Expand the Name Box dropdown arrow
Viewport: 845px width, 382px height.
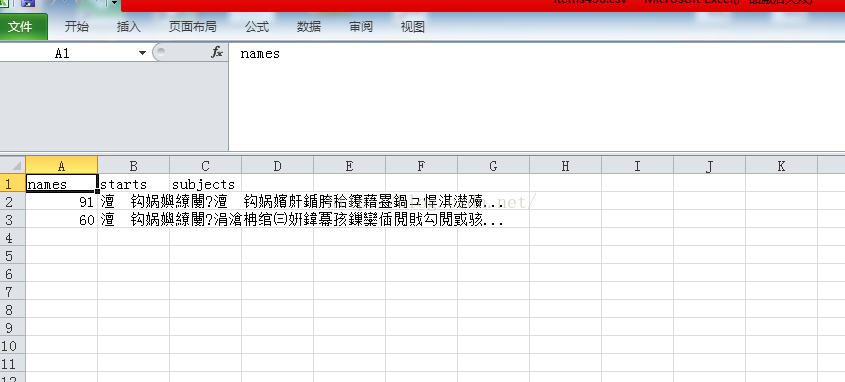tap(142, 53)
